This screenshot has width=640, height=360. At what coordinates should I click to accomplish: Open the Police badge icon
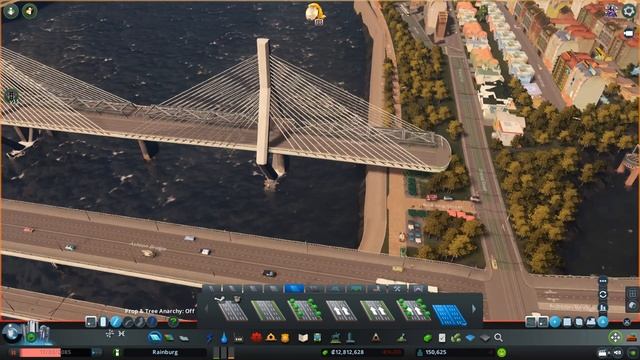tap(285, 338)
